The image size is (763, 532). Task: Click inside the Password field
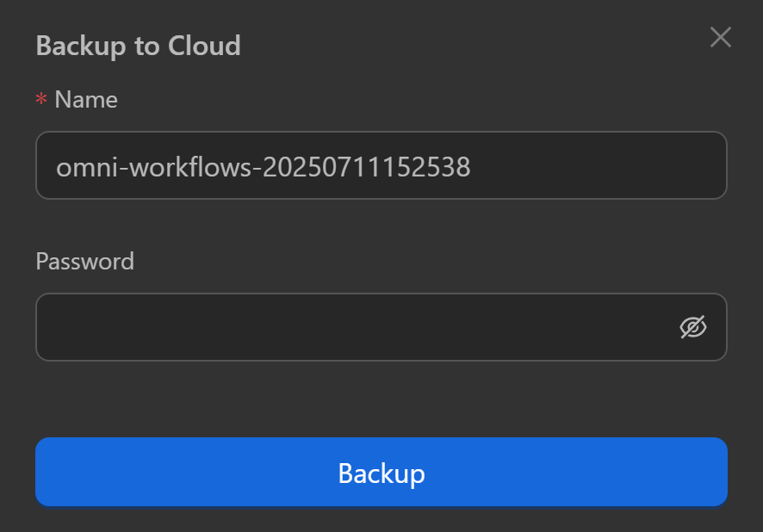click(x=344, y=326)
